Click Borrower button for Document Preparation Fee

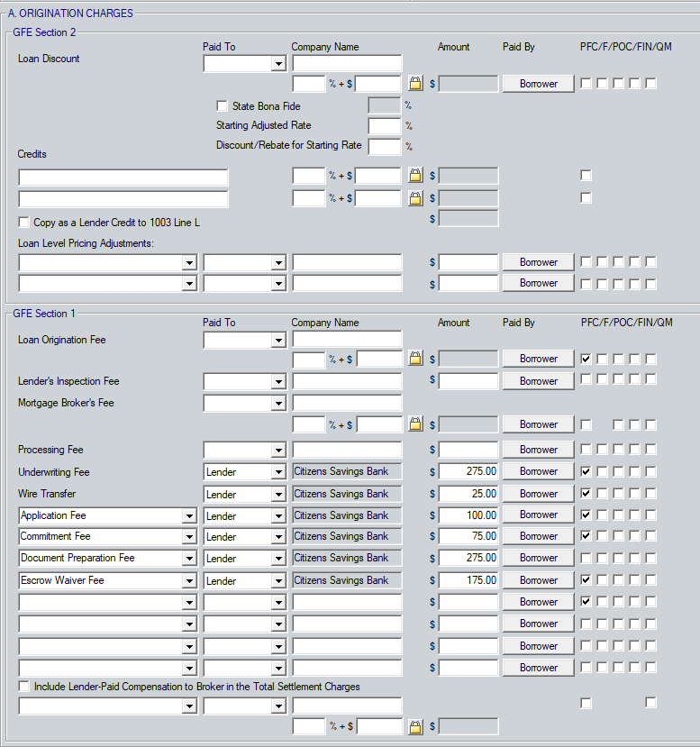[538, 559]
